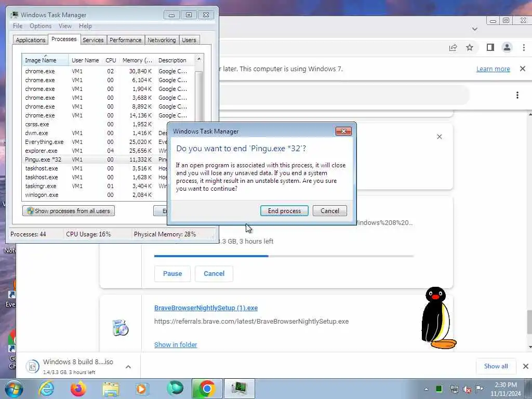The width and height of the screenshot is (532, 399).
Task: Open Chrome profile avatar icon
Action: point(507,47)
